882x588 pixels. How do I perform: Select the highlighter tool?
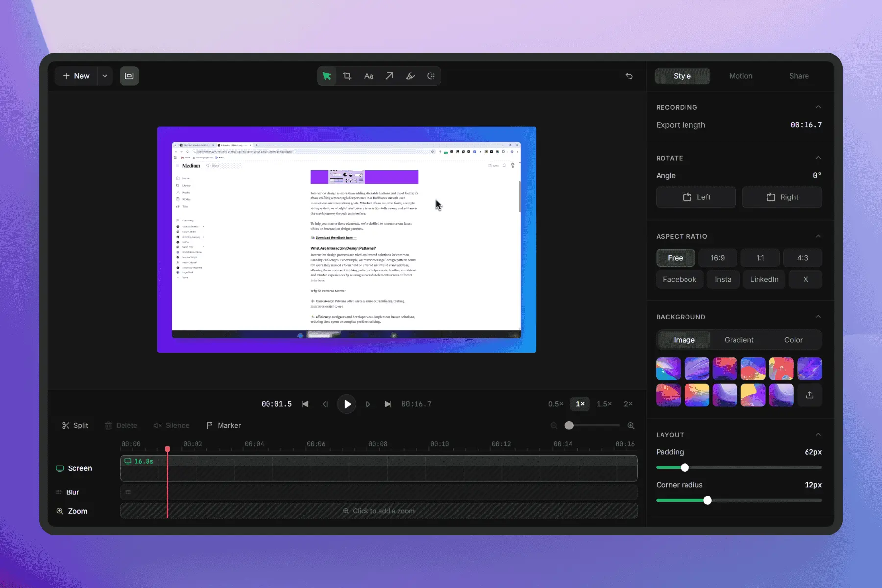click(410, 76)
